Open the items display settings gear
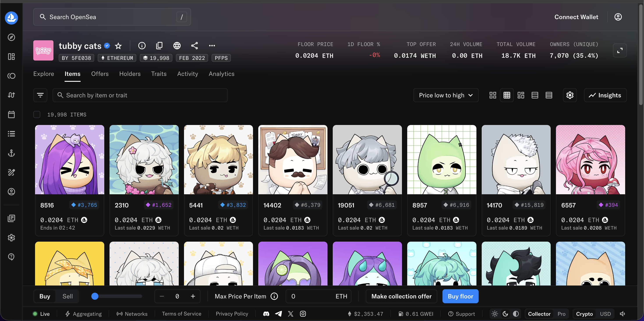This screenshot has width=644, height=321. [570, 95]
